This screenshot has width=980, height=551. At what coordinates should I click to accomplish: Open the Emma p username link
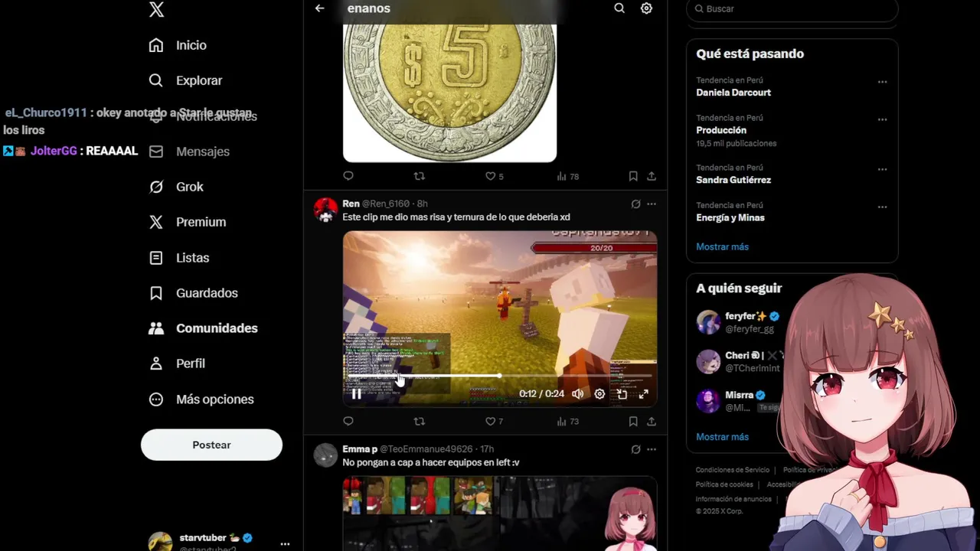point(360,449)
